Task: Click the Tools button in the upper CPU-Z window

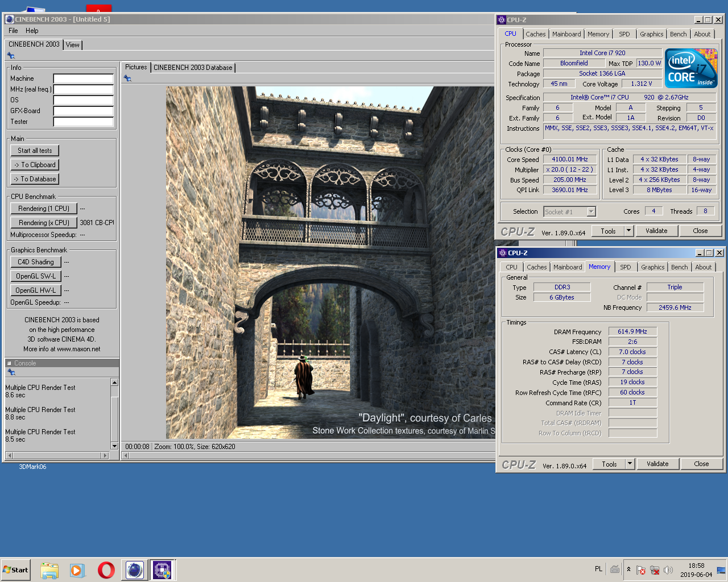Action: (x=608, y=231)
